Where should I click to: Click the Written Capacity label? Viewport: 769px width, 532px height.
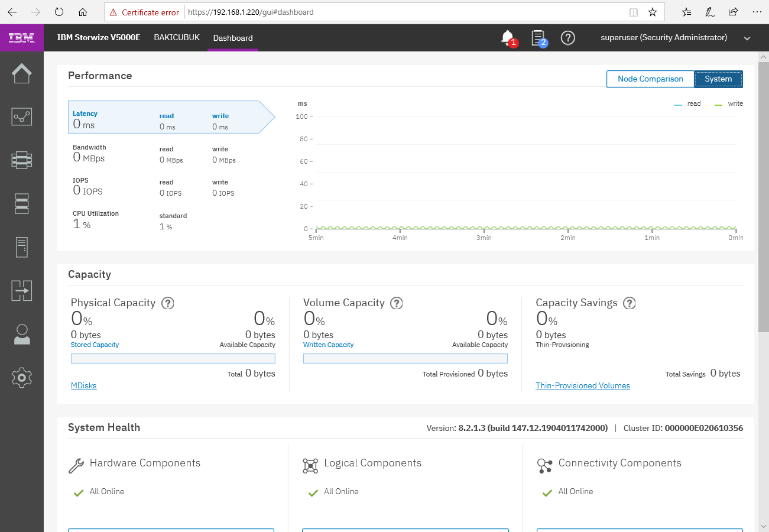[x=328, y=345]
